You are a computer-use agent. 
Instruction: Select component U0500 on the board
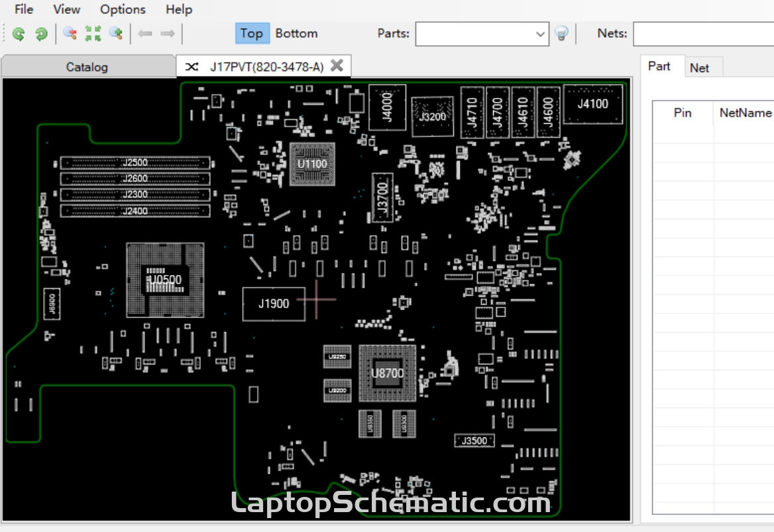166,280
